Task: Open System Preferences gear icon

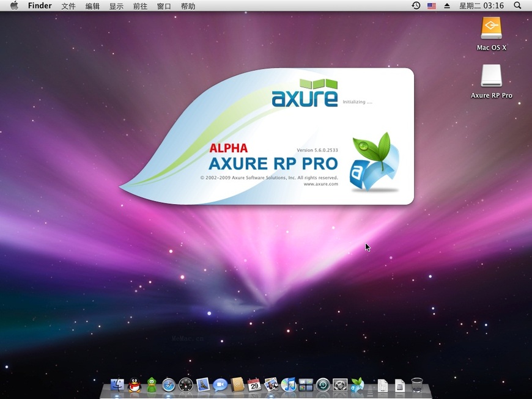Action: click(340, 386)
